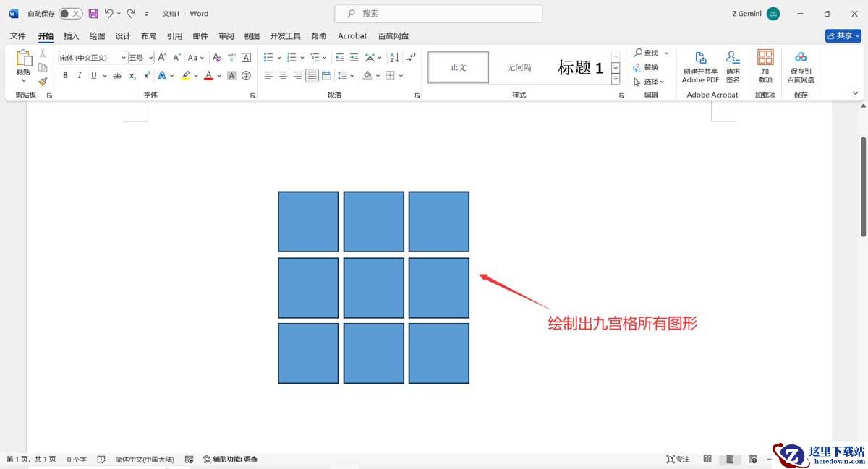Screen dimensions: 868x469
Task: Apply yellow text highlight color
Action: pos(186,75)
